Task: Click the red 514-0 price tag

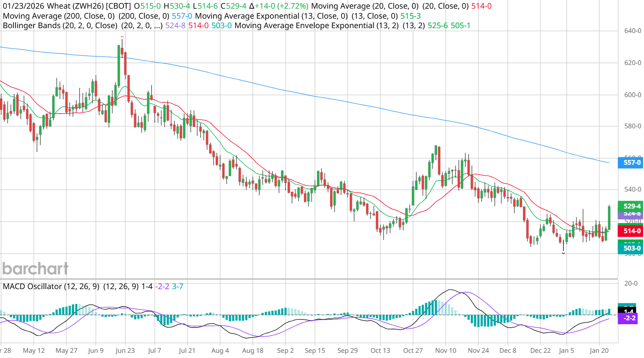Action: [631, 231]
